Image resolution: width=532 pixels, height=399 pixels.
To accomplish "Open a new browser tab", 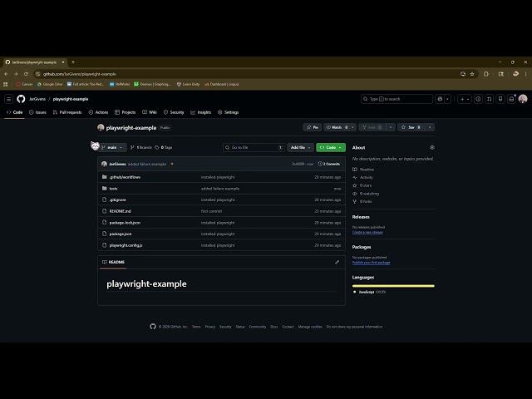I will click(73, 62).
